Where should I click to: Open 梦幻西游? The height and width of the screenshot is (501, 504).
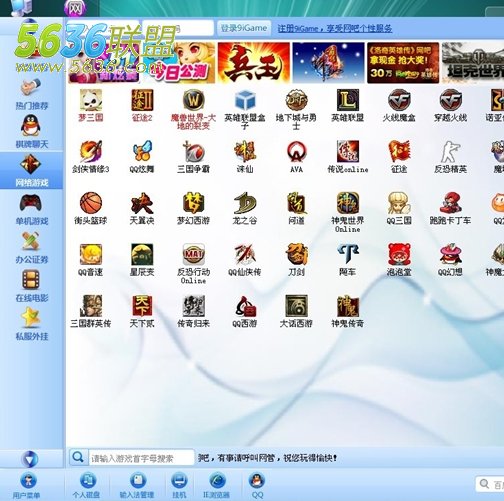click(193, 208)
